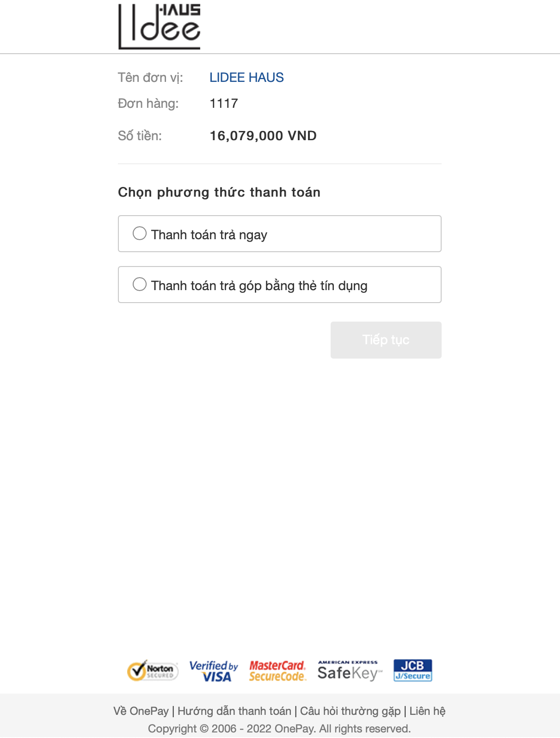Click the JCB J/Secure badge
The image size is (560, 738).
pyautogui.click(x=412, y=670)
